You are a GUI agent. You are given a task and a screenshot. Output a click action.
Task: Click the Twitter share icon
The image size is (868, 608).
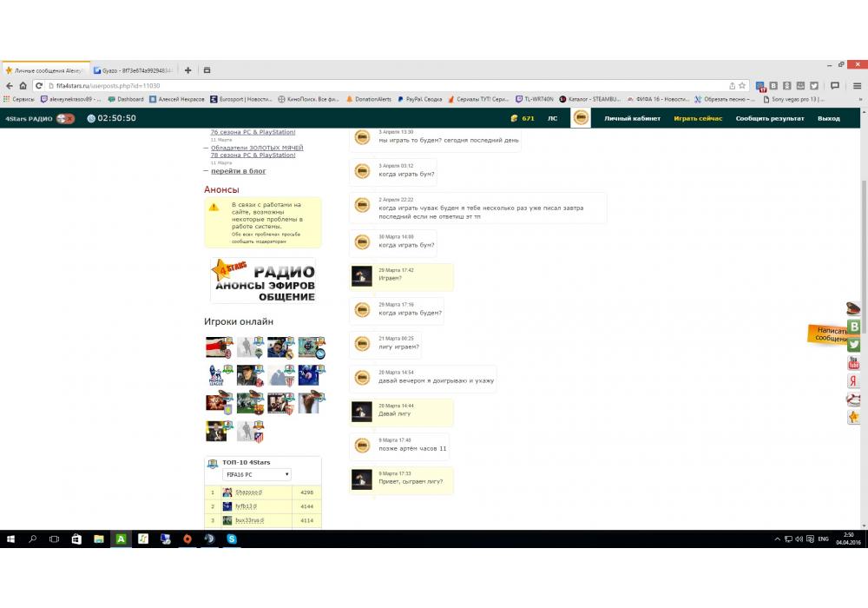[854, 345]
